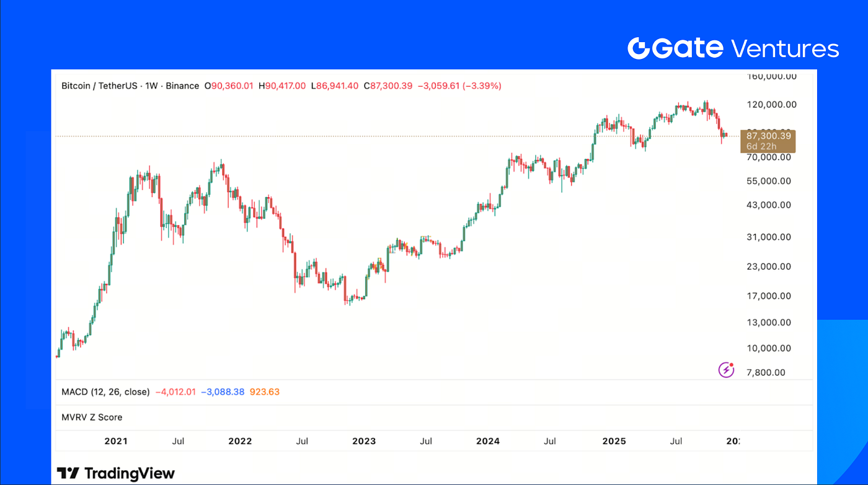Click the Bitcoin / TetherUS symbol title
This screenshot has height=485, width=868.
(100, 86)
